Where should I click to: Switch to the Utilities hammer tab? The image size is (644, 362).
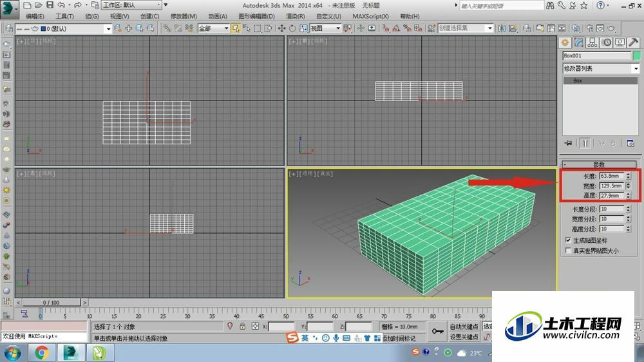[633, 43]
